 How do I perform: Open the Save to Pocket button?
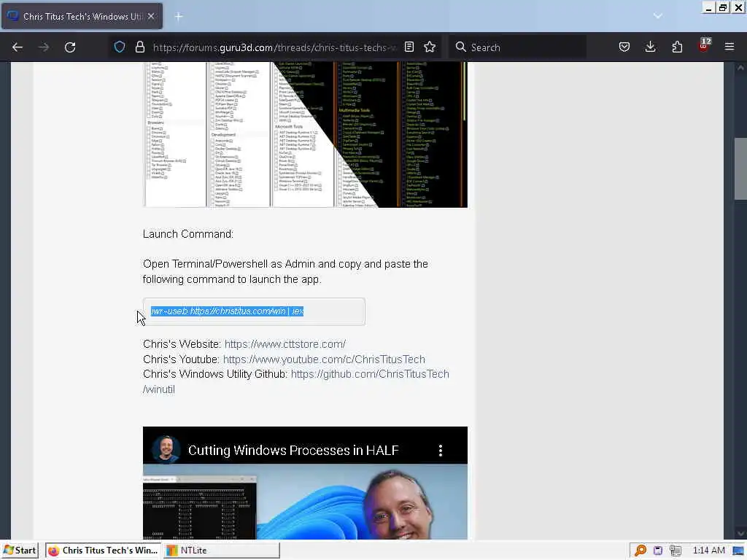click(624, 47)
